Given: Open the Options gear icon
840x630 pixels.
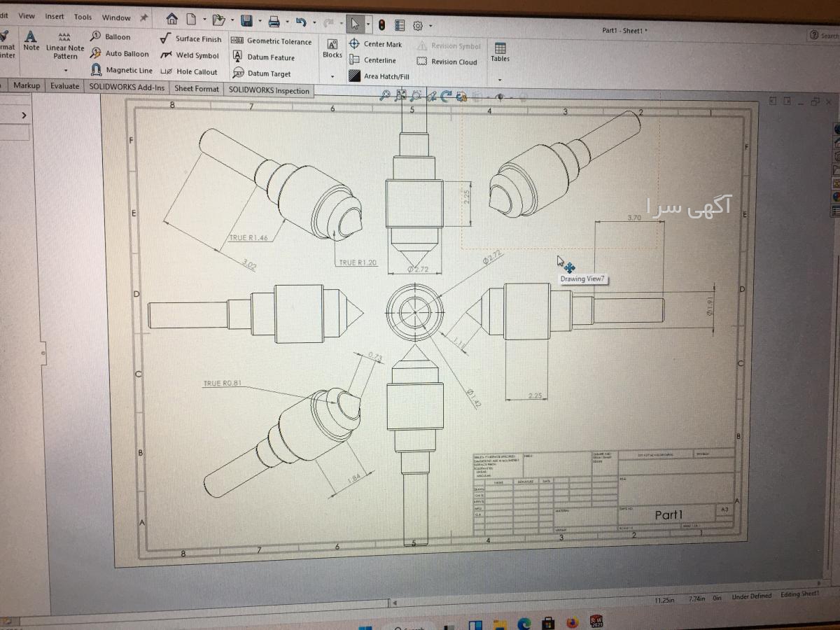Looking at the screenshot, I should coord(418,26).
